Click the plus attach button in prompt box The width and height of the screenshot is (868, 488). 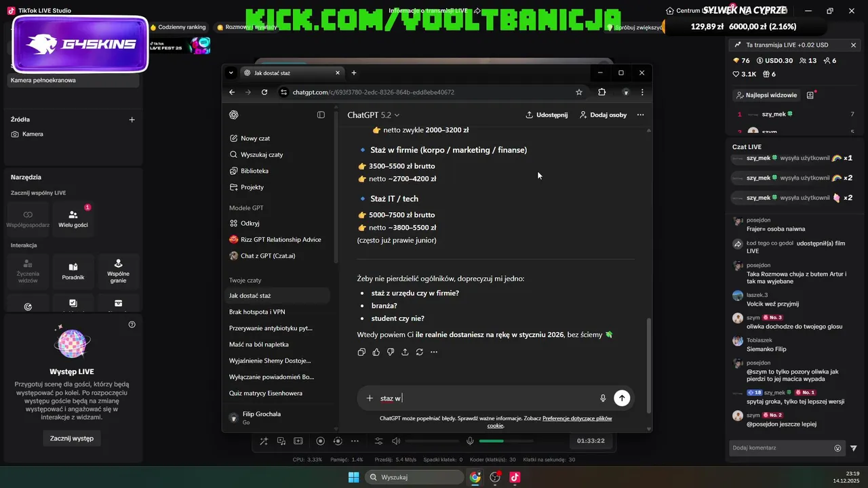(370, 398)
